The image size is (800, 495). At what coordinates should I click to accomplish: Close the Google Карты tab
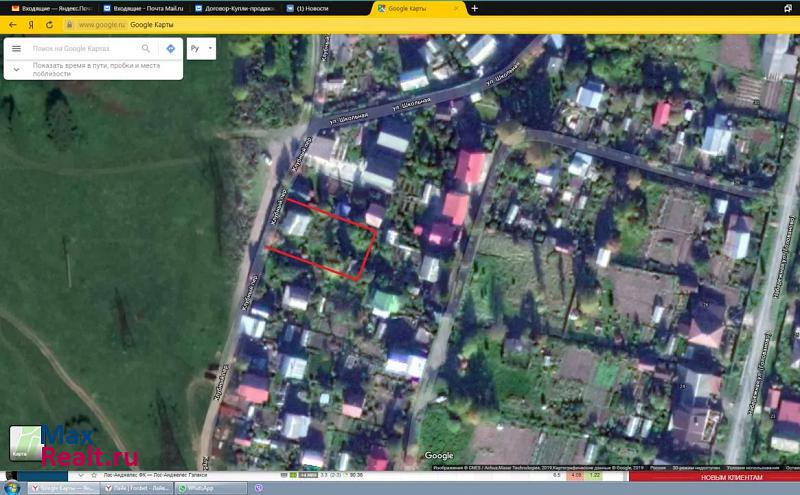point(460,8)
